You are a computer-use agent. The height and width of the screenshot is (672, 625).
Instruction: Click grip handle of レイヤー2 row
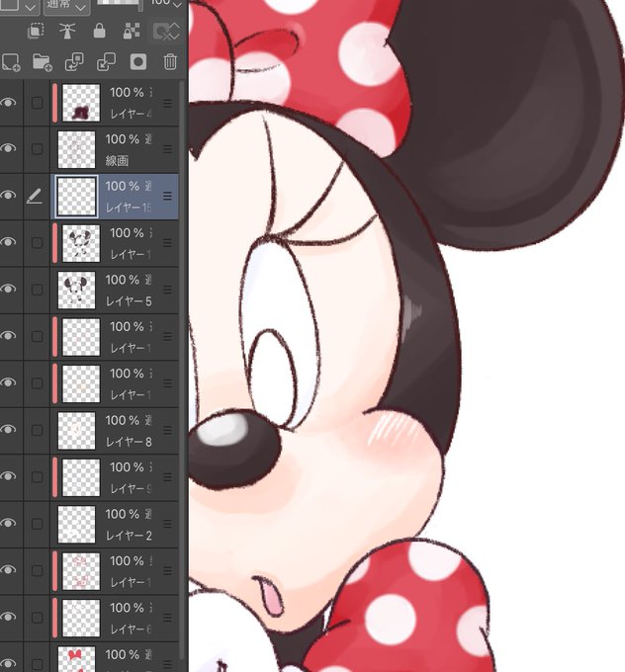(x=167, y=524)
